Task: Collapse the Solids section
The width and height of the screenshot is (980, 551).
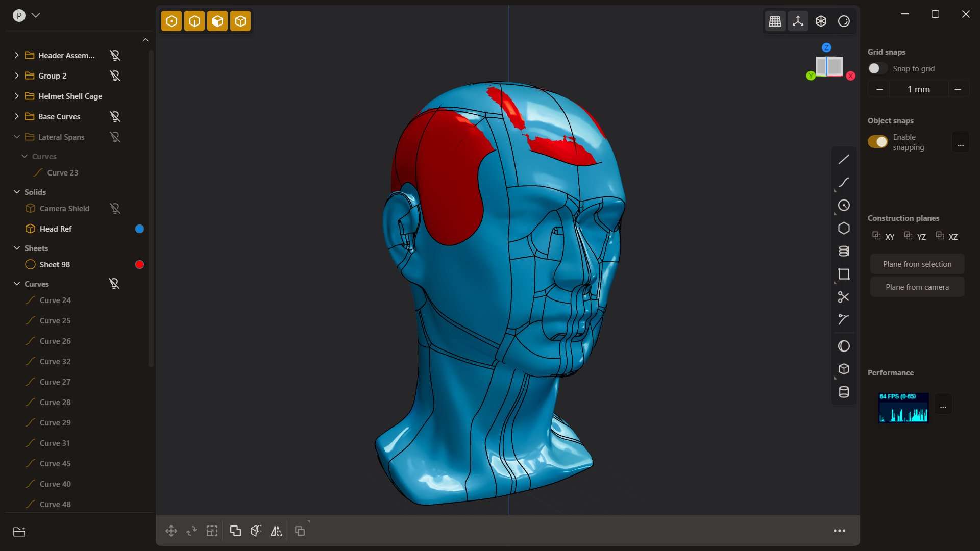Action: coord(16,192)
